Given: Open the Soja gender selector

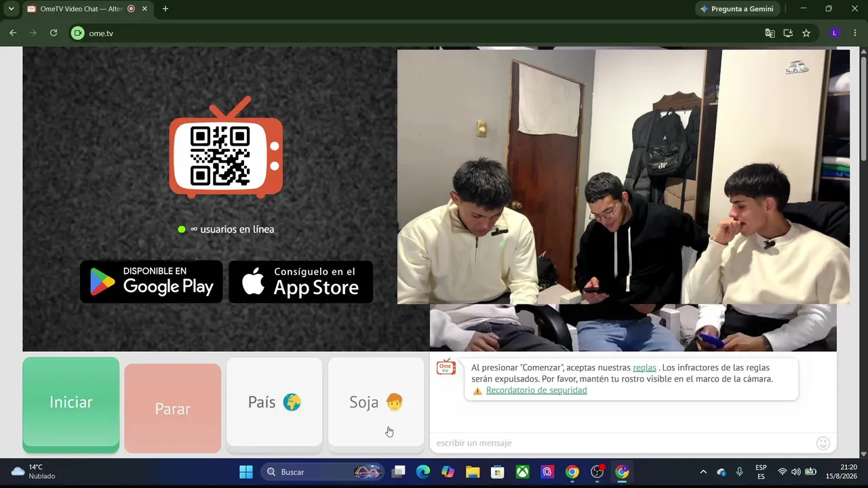Looking at the screenshot, I should click(x=376, y=403).
